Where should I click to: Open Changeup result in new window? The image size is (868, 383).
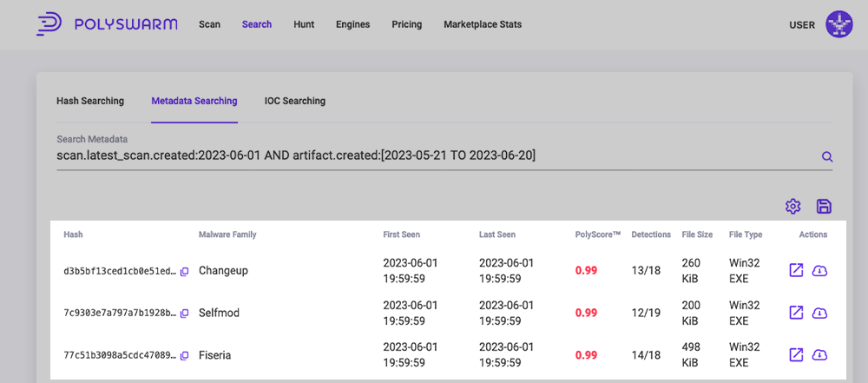pos(795,270)
